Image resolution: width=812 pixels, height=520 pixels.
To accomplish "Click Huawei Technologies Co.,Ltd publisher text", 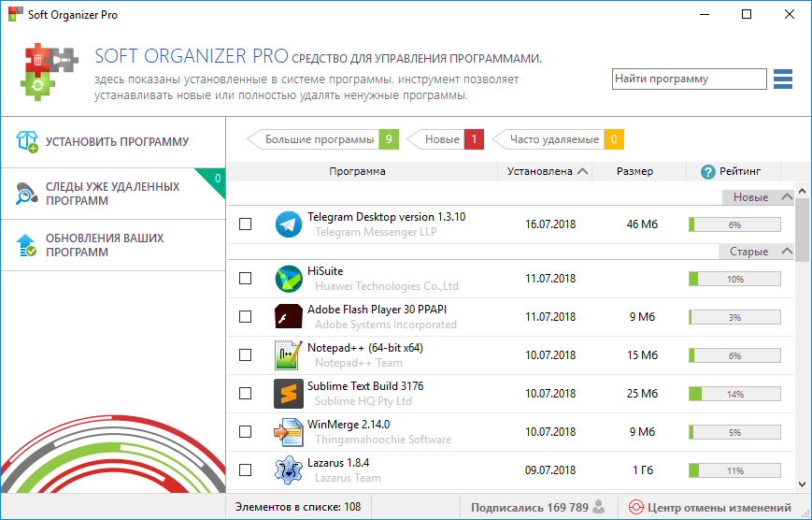I will click(x=387, y=286).
